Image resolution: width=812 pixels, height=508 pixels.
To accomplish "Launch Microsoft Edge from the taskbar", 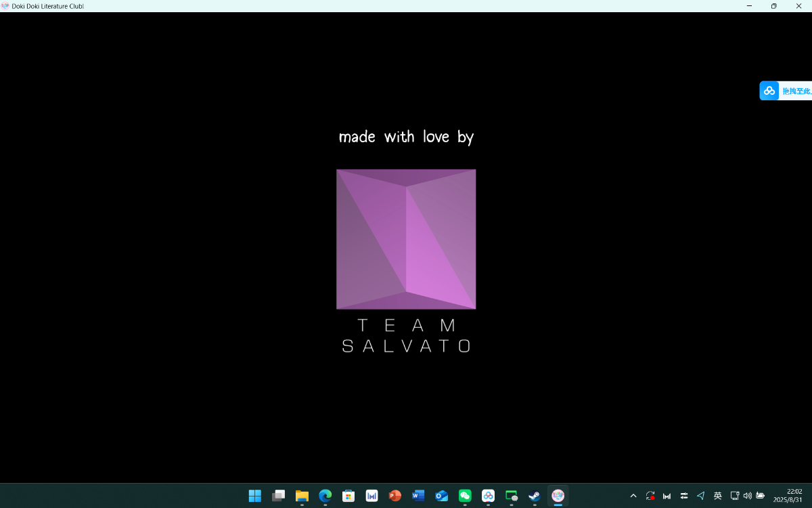I will pyautogui.click(x=325, y=496).
